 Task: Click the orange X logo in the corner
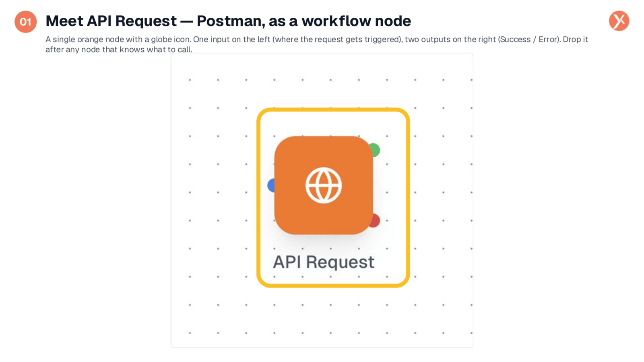[x=619, y=21]
